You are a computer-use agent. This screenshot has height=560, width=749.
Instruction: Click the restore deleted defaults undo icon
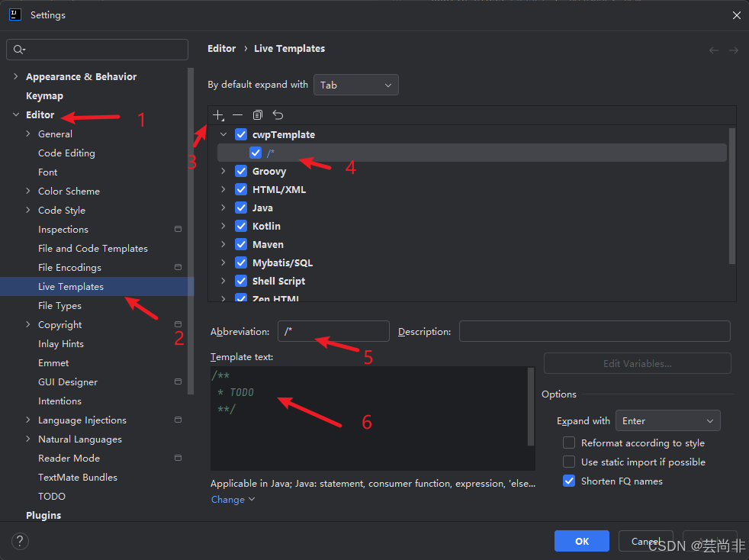[278, 115]
